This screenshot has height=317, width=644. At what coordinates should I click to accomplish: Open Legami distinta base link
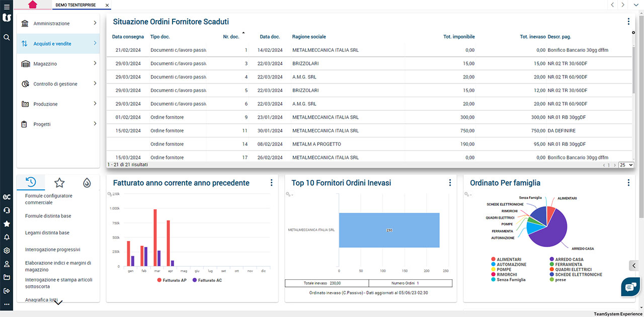47,233
